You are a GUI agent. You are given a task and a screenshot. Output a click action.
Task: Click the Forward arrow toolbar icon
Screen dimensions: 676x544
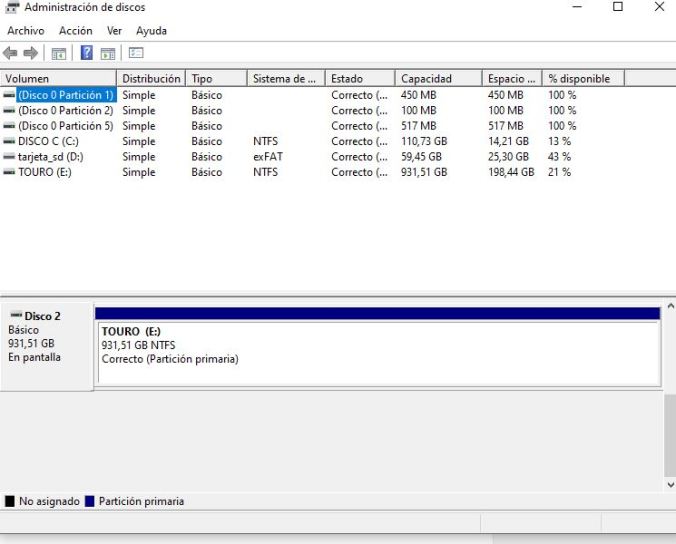point(31,53)
